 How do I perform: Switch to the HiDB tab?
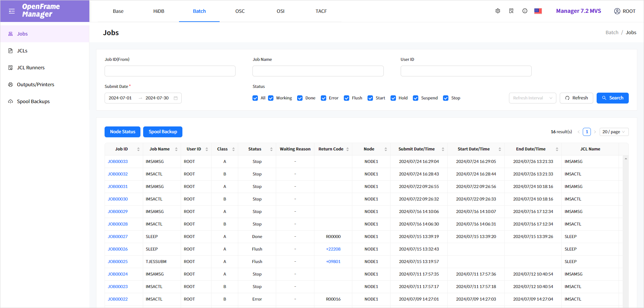click(159, 11)
